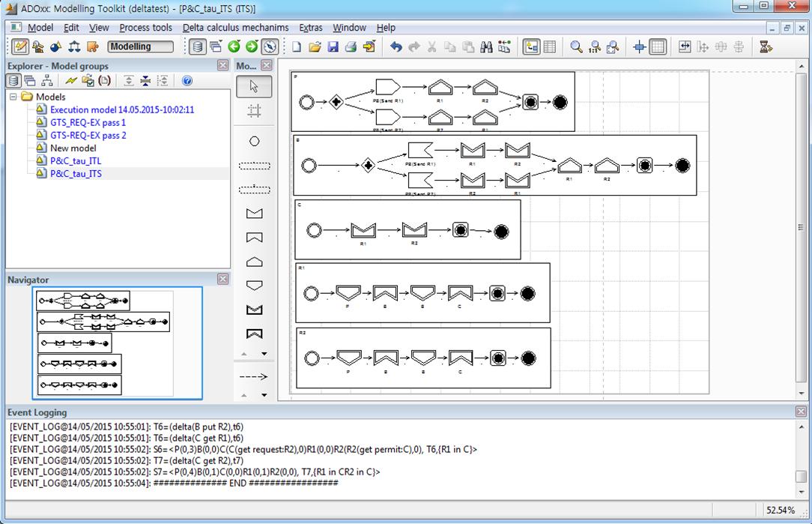The width and height of the screenshot is (812, 524).
Task: Zoom to 1:1 scale icon
Action: pos(594,46)
